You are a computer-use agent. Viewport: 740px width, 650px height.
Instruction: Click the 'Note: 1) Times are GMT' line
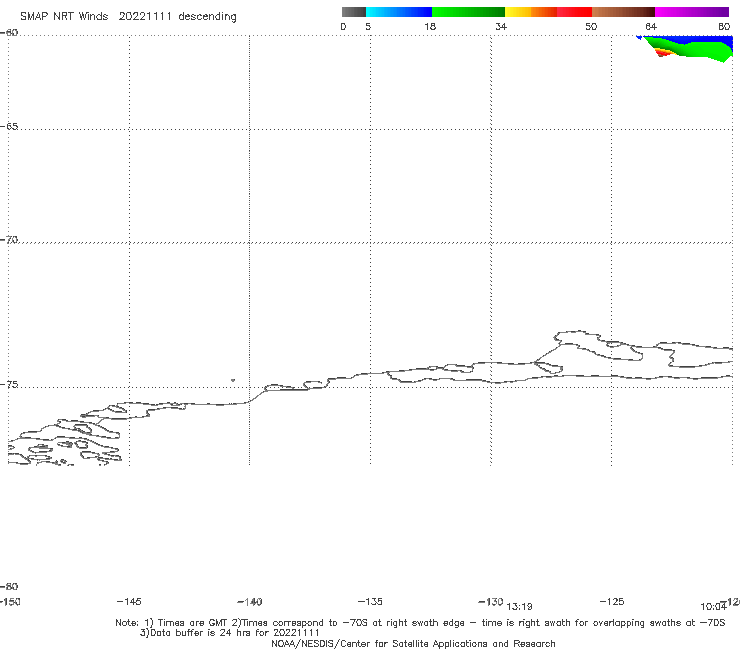420,623
